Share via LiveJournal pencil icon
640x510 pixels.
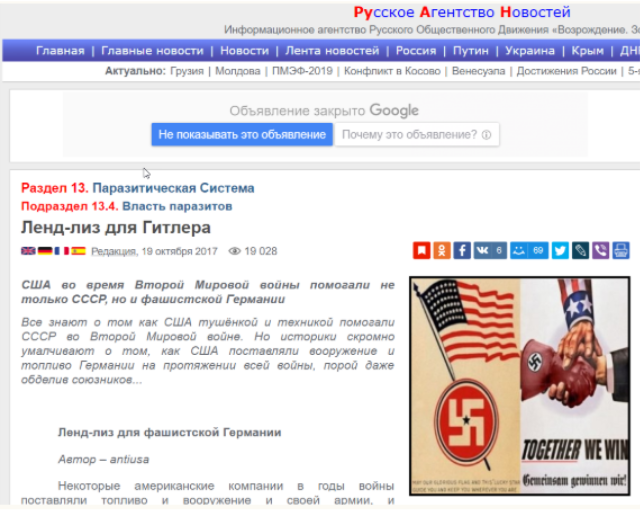pyautogui.click(x=580, y=251)
